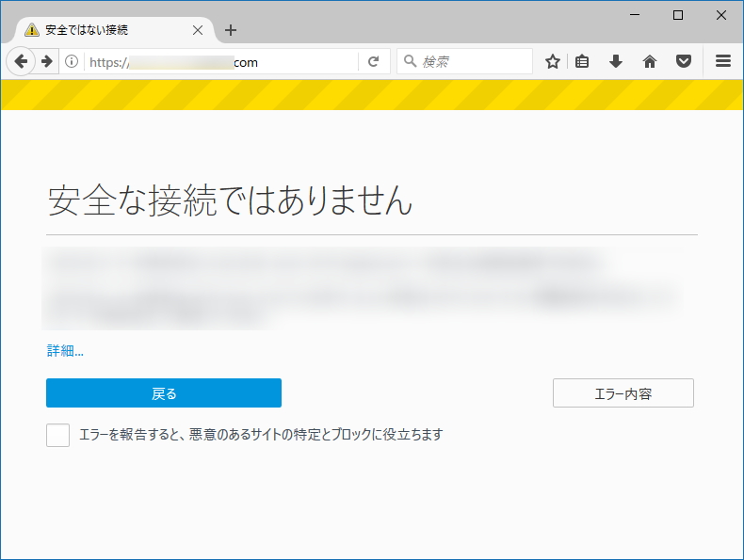Click the 安全な接続ではありません heading
The height and width of the screenshot is (560, 744).
point(230,200)
